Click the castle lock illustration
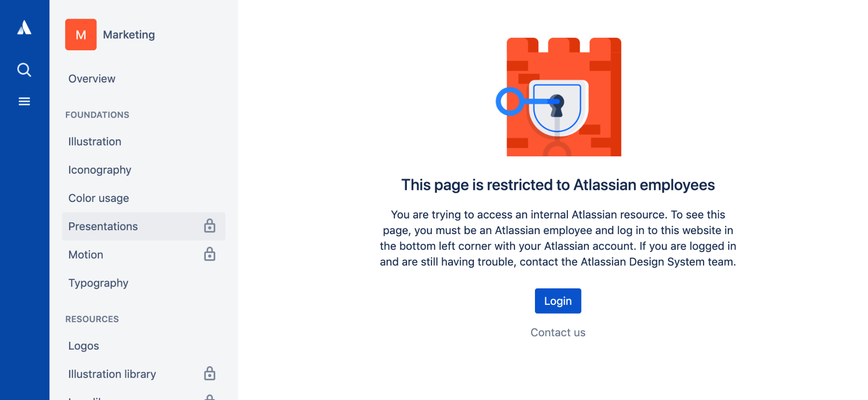Image resolution: width=868 pixels, height=400 pixels. 558,97
